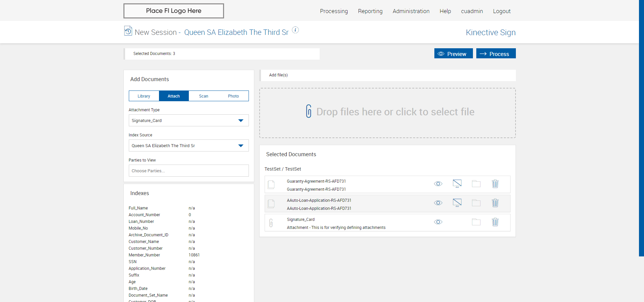Switch to the Scan tab
The image size is (644, 302).
click(x=204, y=96)
